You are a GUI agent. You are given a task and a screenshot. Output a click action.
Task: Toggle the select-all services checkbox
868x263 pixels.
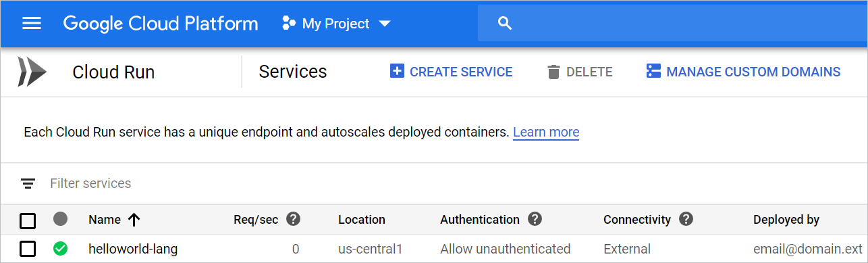pos(28,220)
